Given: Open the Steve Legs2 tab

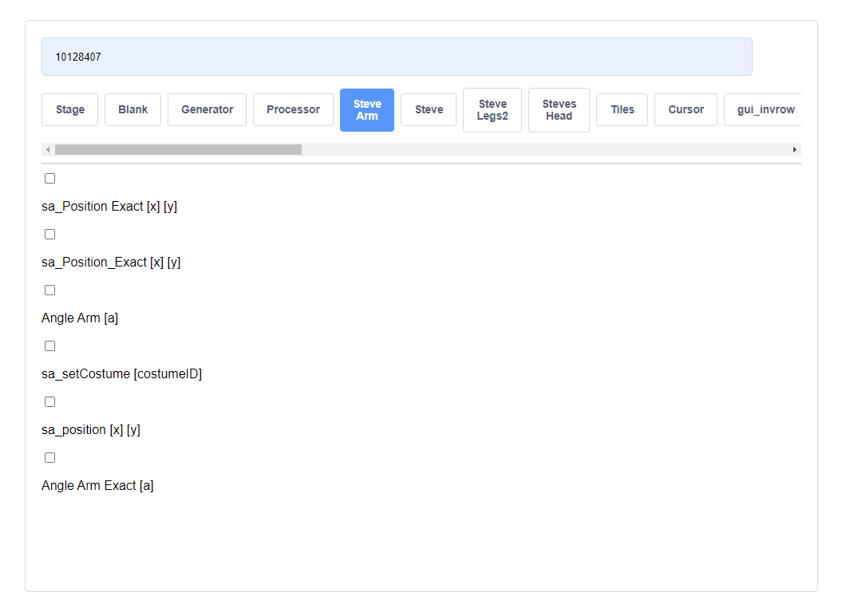Looking at the screenshot, I should click(x=492, y=109).
